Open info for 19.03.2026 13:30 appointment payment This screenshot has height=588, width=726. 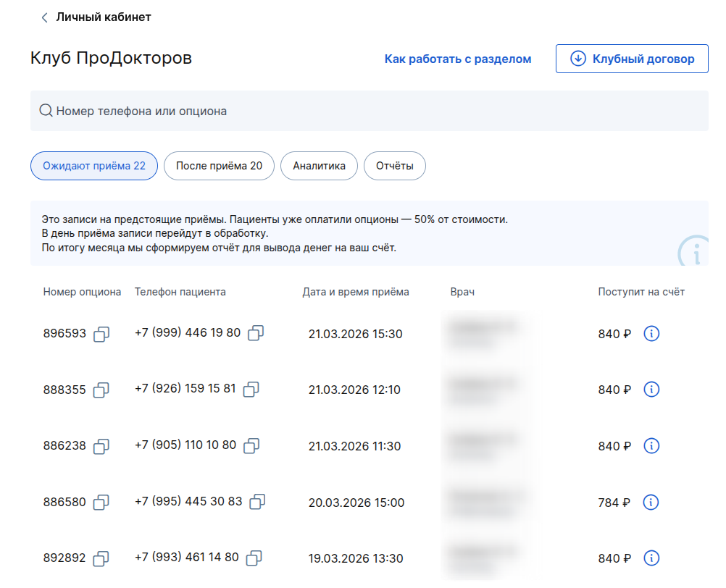coord(651,558)
